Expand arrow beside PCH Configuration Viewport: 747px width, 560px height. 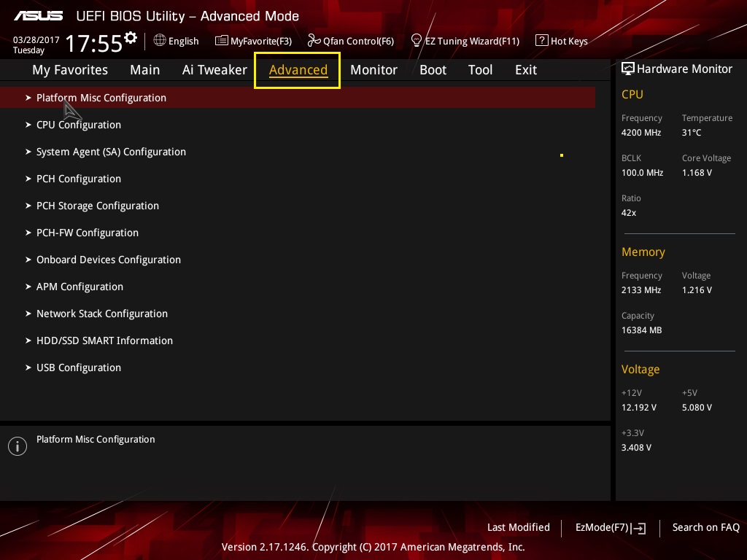point(28,179)
